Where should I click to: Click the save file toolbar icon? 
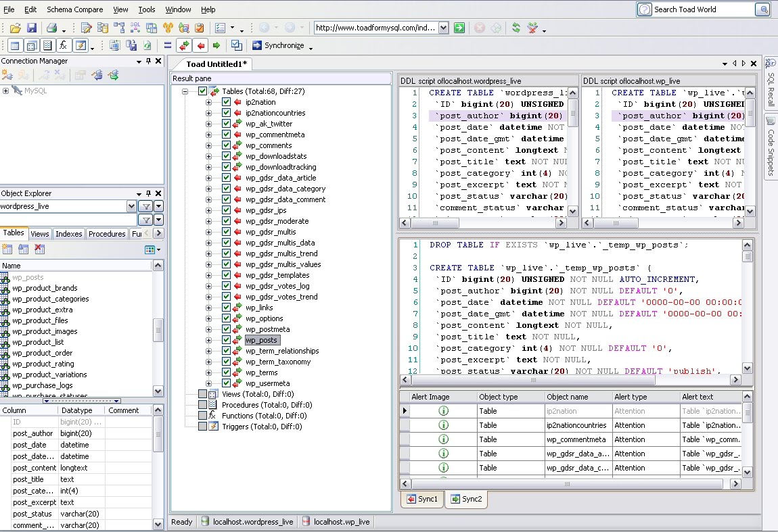[x=31, y=27]
